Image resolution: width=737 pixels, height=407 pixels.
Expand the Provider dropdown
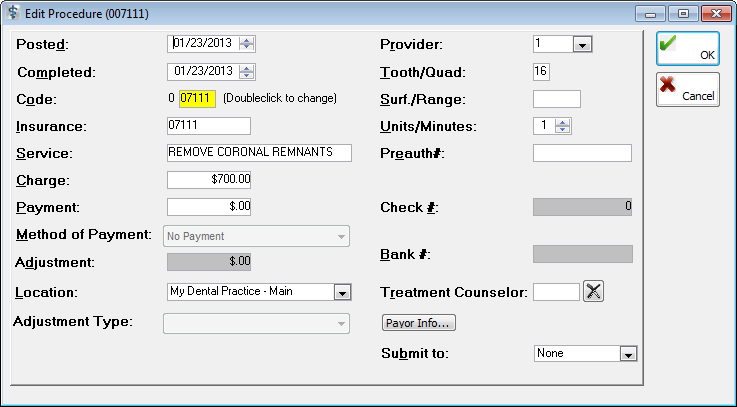pyautogui.click(x=582, y=45)
